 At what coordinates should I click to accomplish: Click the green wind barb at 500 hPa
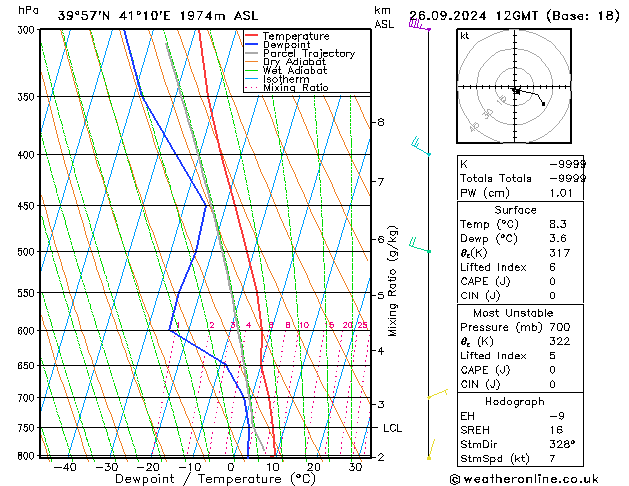[x=420, y=245]
